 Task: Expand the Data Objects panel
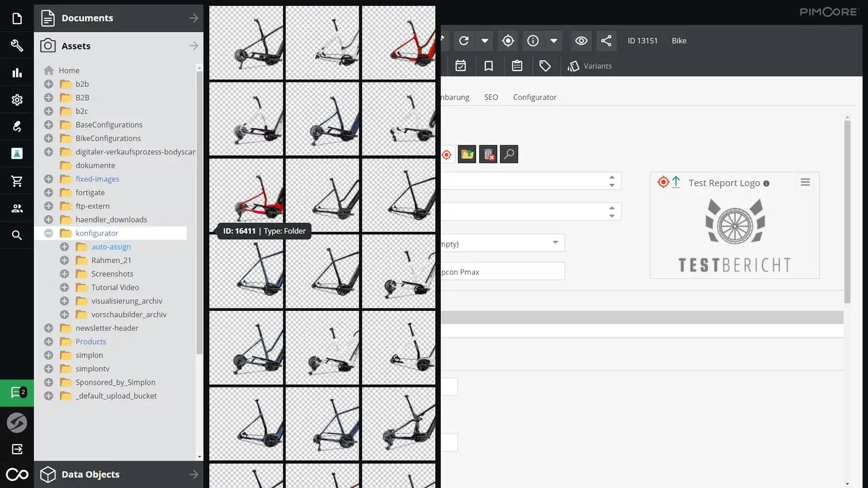click(x=119, y=474)
